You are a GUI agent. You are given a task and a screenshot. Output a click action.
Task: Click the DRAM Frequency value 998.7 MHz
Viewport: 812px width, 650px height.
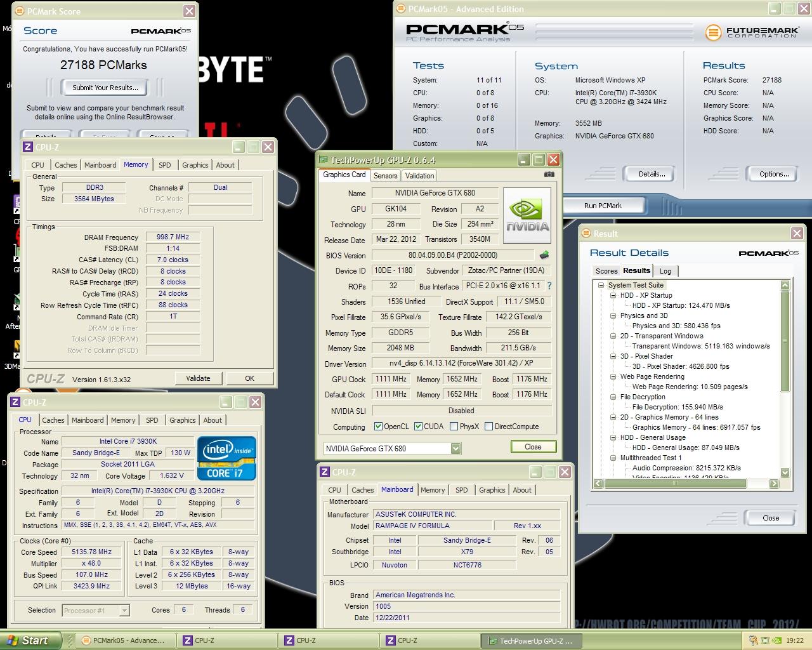point(173,237)
